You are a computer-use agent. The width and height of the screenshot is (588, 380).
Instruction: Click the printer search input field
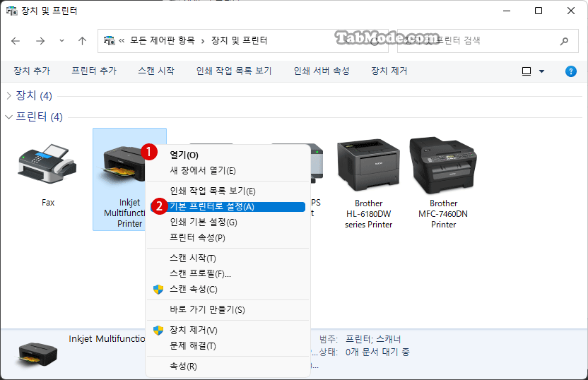[488, 41]
